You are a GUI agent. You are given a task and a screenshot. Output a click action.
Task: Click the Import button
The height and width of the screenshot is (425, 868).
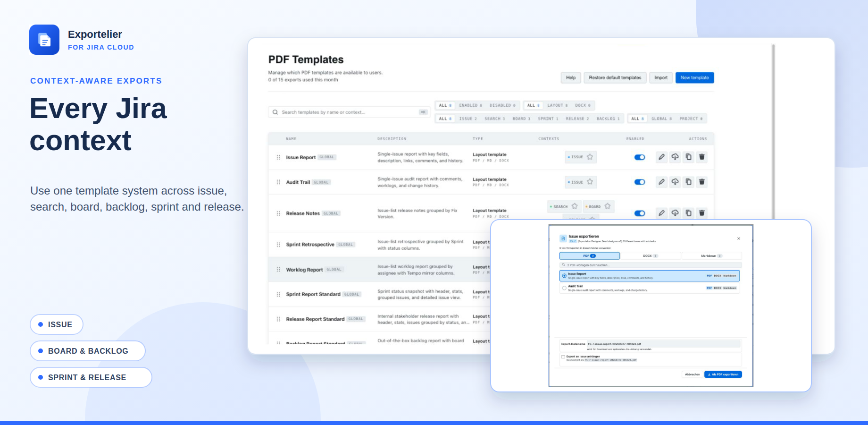tap(661, 77)
